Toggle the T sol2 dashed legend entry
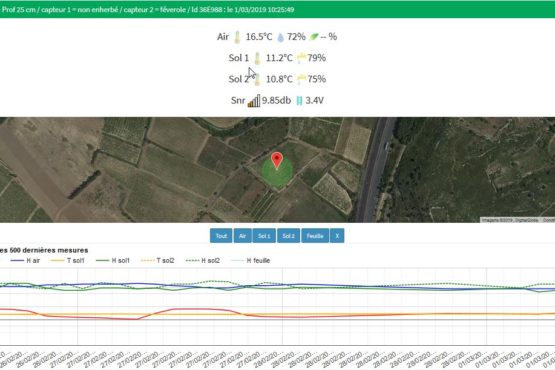 157,261
